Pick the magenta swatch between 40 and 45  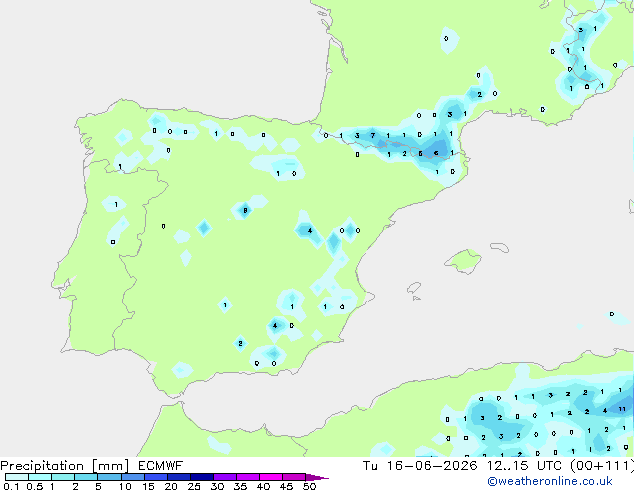[271, 477]
